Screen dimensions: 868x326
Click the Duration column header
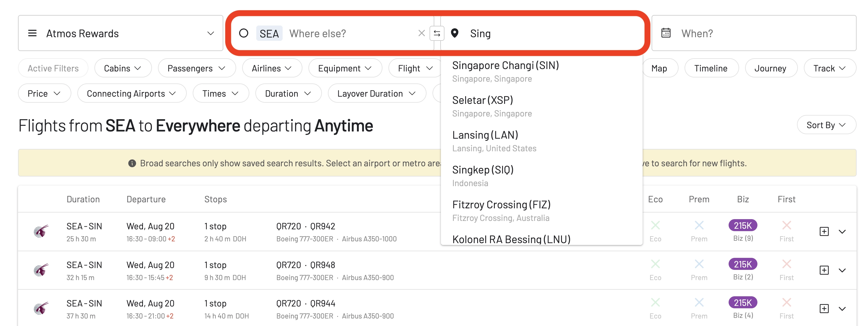pyautogui.click(x=83, y=199)
